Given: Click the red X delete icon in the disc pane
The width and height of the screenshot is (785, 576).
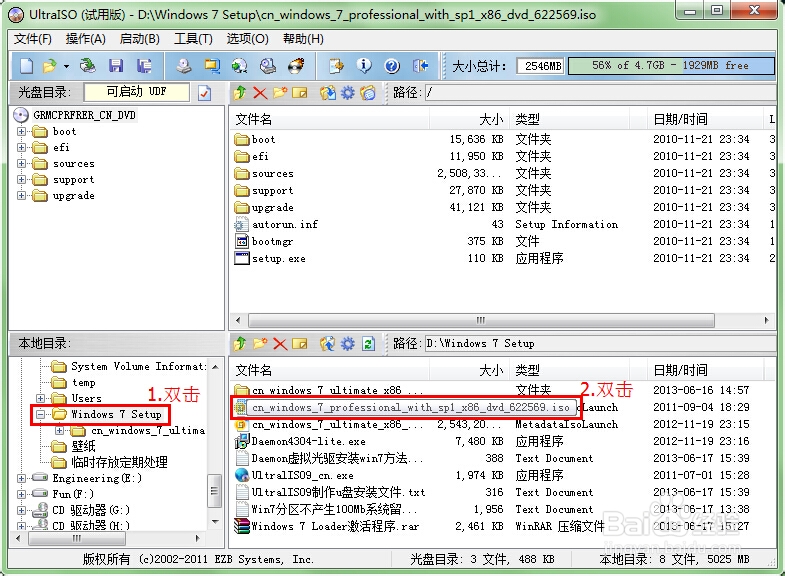Looking at the screenshot, I should point(260,93).
